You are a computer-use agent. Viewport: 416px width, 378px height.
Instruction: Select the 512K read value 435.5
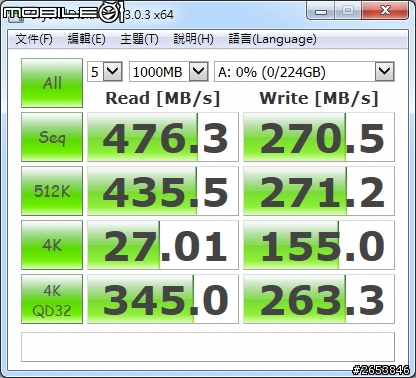tap(163, 191)
